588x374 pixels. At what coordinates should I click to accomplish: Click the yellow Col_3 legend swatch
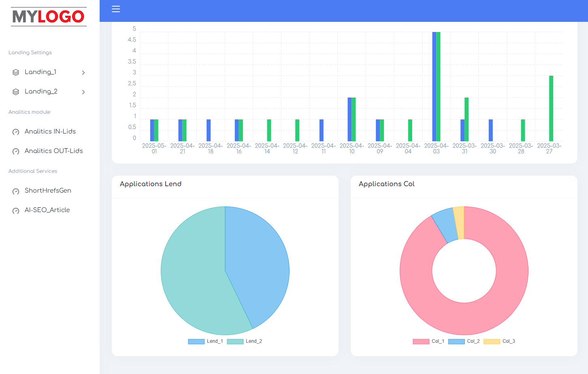point(492,341)
